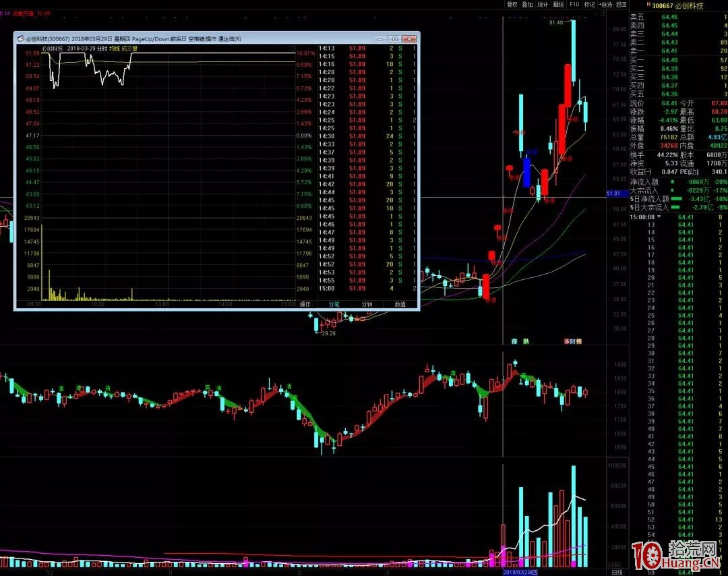Close the 必创科技 intraday popup window
728x576 pixels.
[x=409, y=39]
